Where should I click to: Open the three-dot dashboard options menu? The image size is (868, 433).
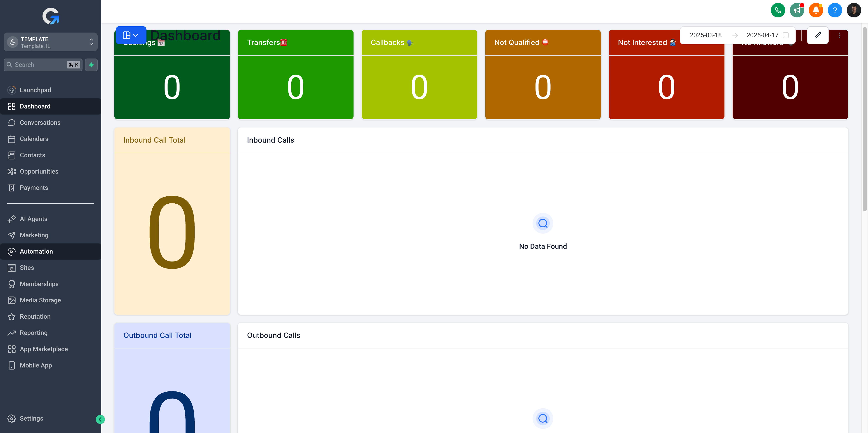(839, 35)
